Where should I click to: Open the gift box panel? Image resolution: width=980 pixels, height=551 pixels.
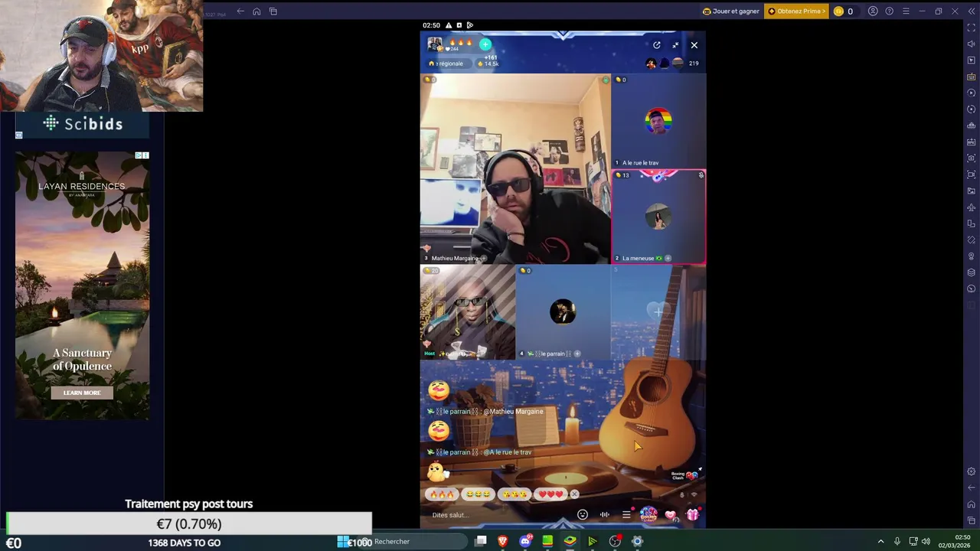click(x=693, y=515)
